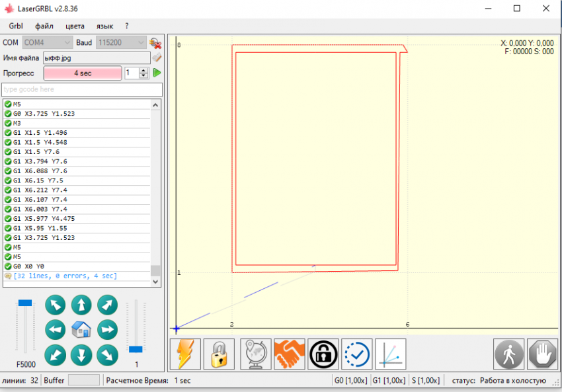Screen dimensions: 562x392
Task: Click the blue circular checkmark icon
Action: coord(357,354)
